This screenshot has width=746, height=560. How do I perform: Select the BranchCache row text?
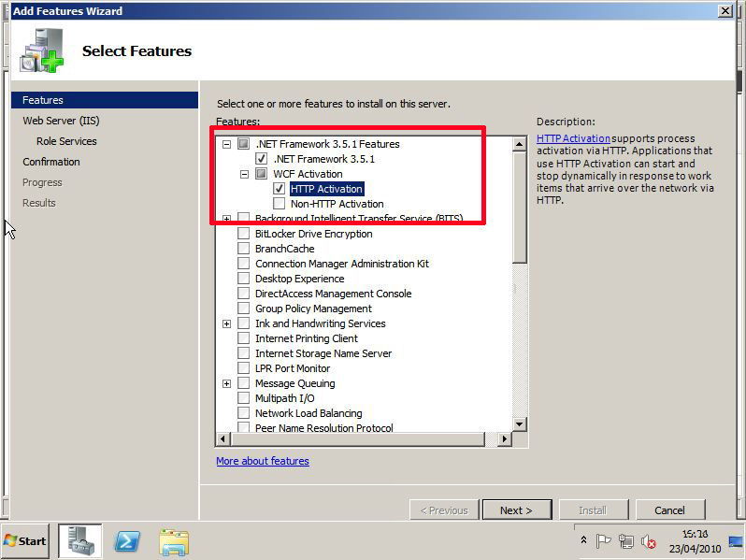coord(284,249)
